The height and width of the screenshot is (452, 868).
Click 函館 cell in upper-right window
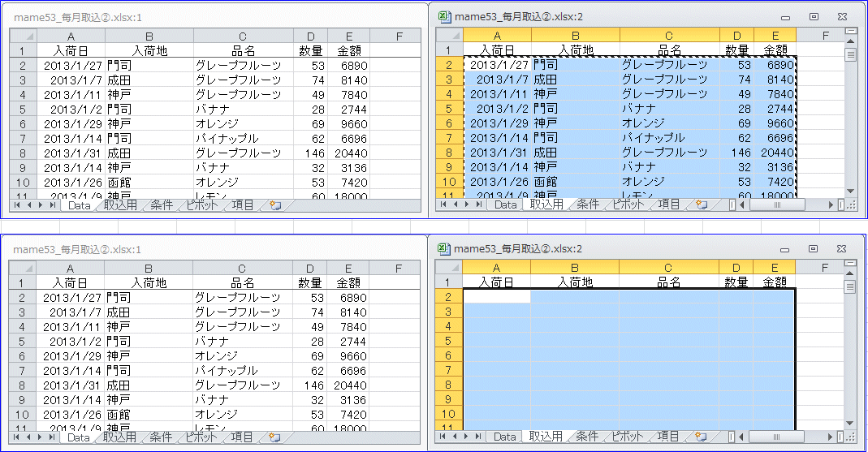pos(576,182)
